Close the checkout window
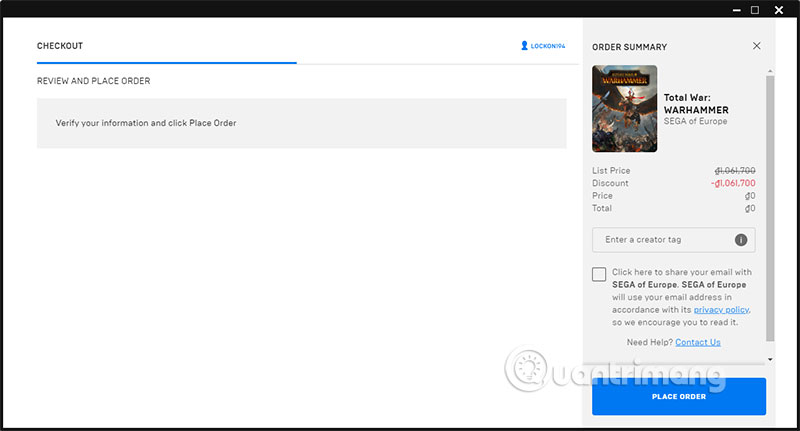This screenshot has height=431, width=800. [x=779, y=10]
